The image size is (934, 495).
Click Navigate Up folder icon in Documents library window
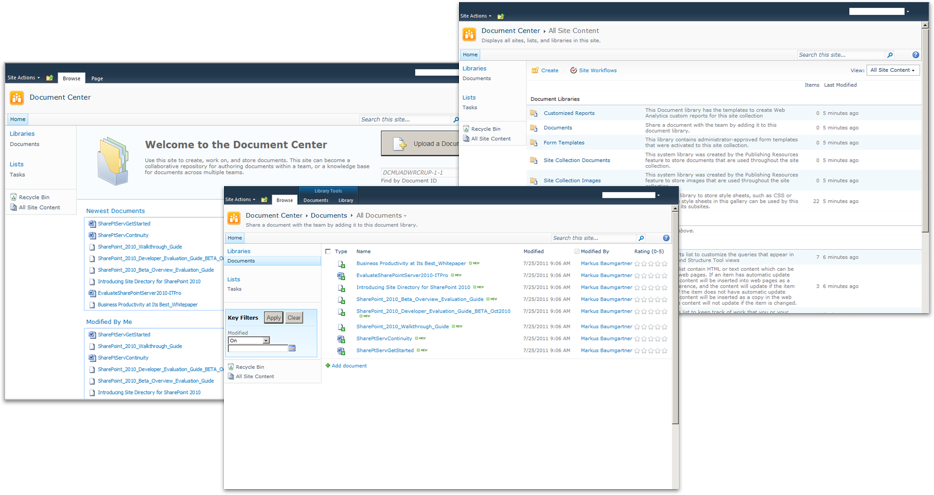(264, 200)
